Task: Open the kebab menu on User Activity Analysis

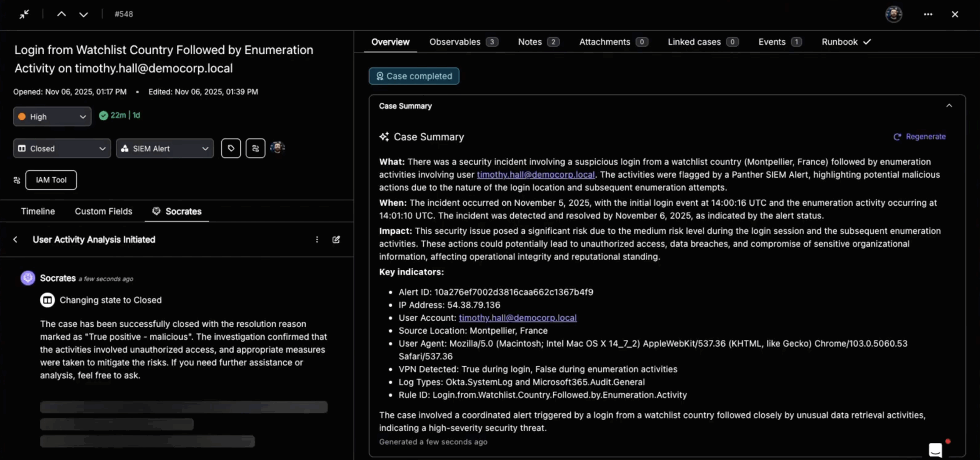Action: click(x=317, y=239)
